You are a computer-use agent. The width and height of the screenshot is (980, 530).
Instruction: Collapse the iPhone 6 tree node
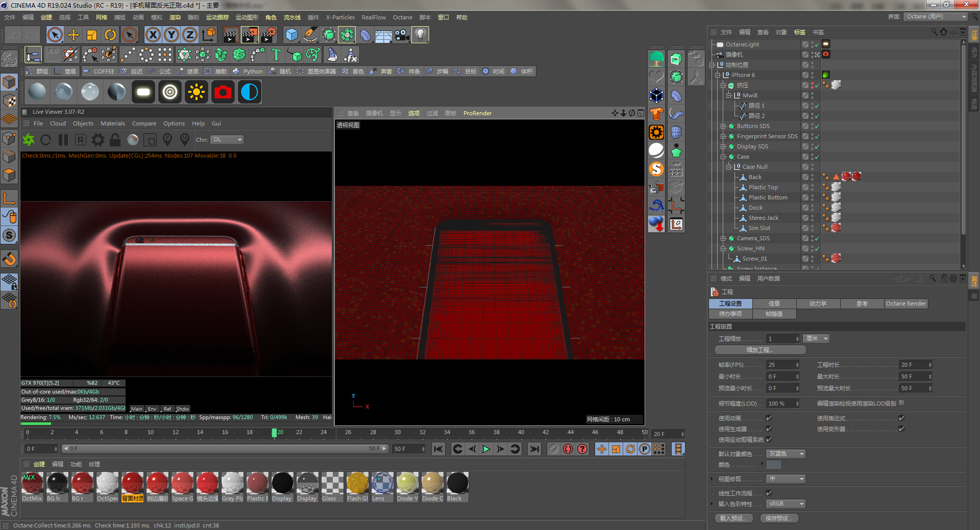[717, 75]
